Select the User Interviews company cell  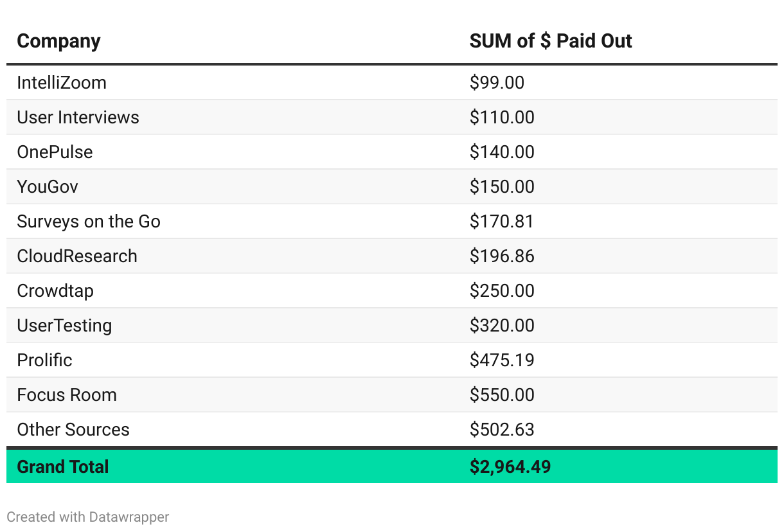78,118
